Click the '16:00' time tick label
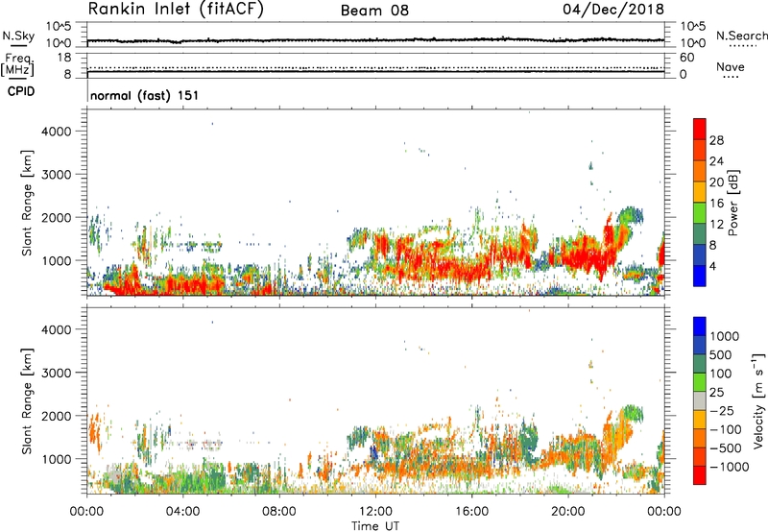Screen dimensions: 768x532 [471, 512]
